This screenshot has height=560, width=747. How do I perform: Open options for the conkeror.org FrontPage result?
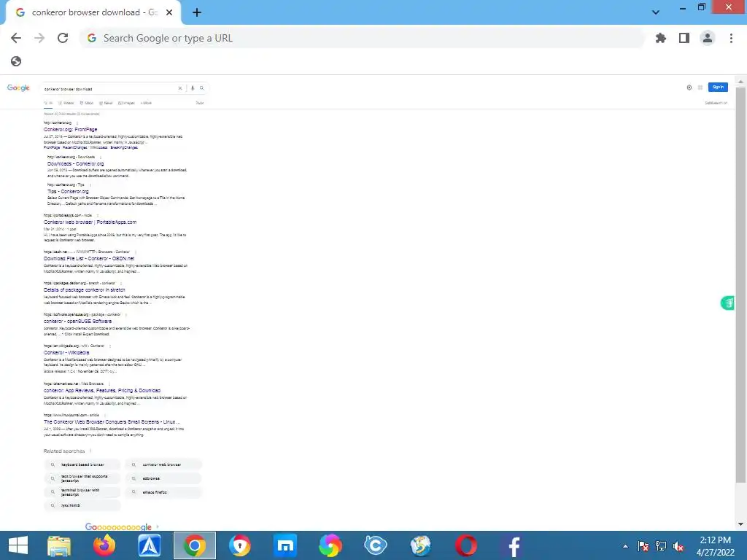(77, 122)
